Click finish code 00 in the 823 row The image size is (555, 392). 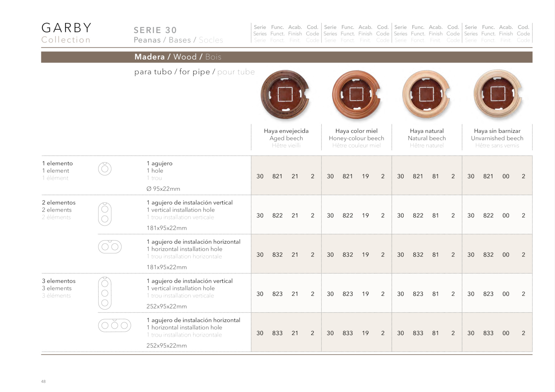[x=506, y=294]
